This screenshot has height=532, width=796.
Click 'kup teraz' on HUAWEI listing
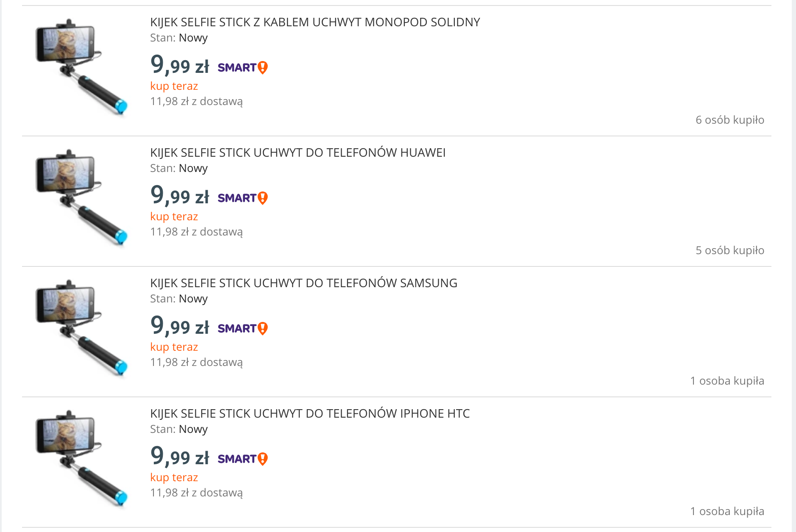pos(174,216)
